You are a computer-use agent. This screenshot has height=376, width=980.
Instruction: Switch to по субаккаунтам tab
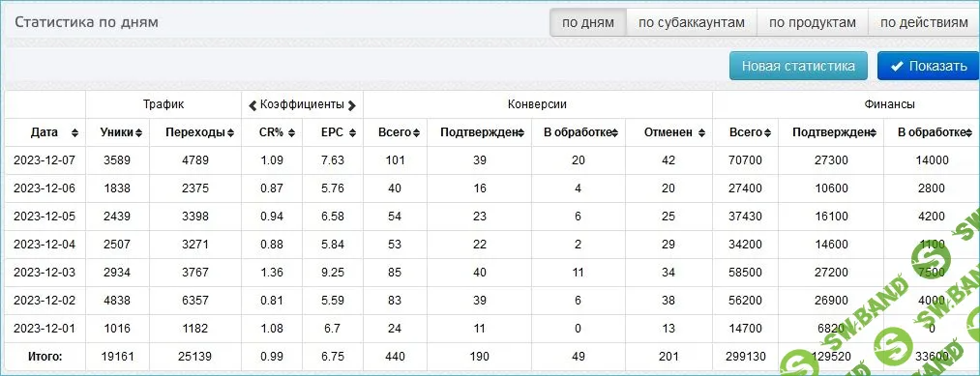692,23
